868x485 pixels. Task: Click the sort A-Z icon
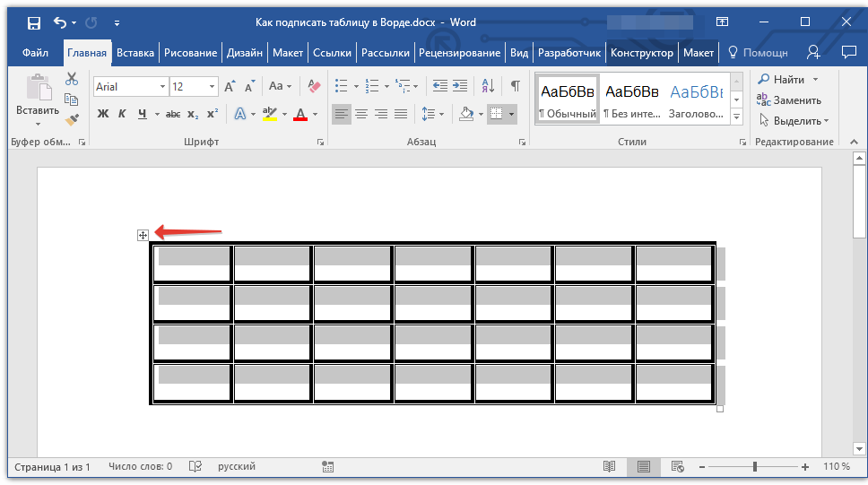point(488,86)
